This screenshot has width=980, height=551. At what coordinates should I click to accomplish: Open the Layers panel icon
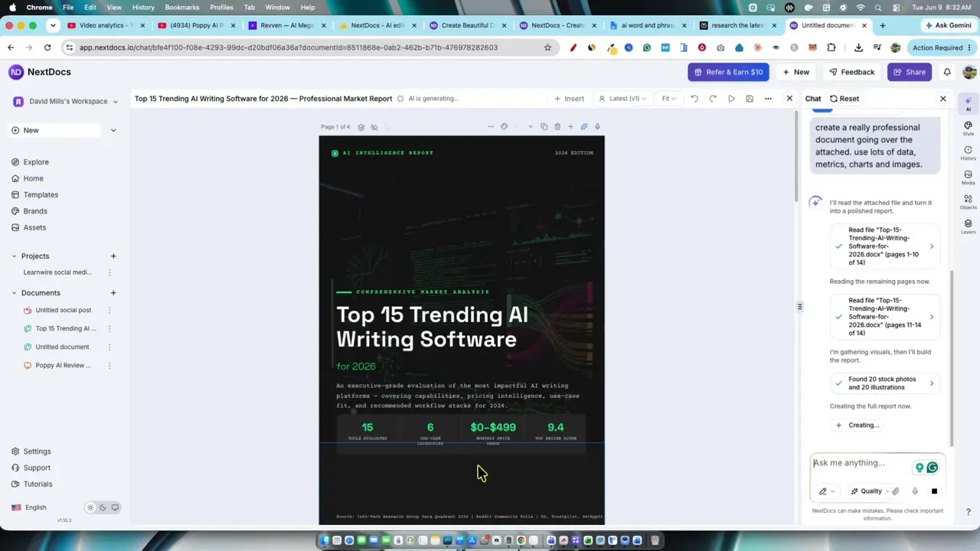click(968, 227)
